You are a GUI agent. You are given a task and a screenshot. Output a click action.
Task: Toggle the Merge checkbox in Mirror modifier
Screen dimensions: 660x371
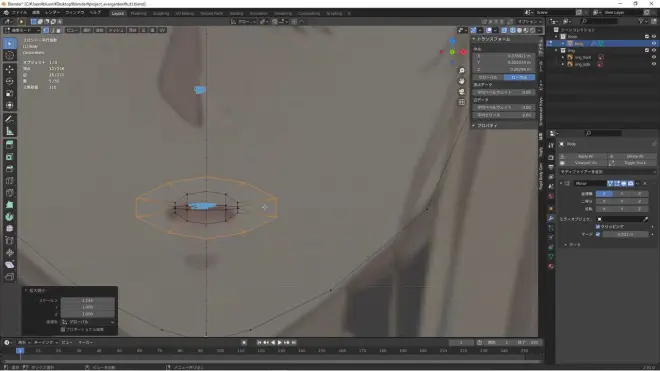pyautogui.click(x=598, y=234)
